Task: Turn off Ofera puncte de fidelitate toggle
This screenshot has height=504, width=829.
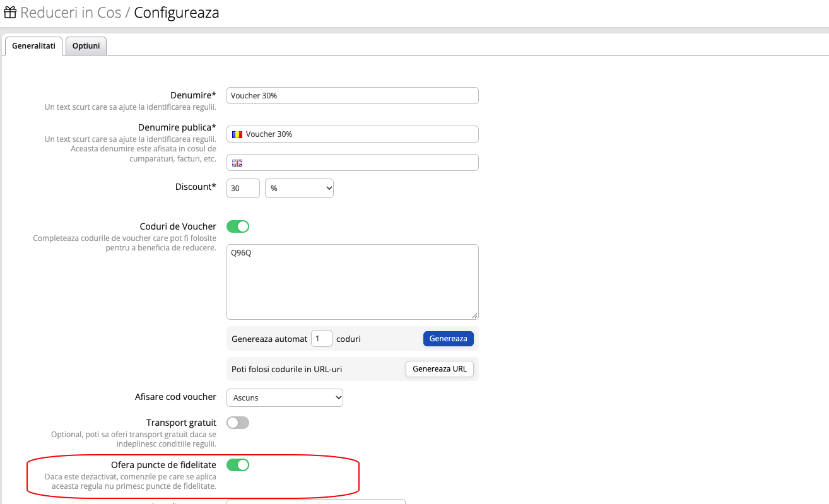Action: pos(238,465)
